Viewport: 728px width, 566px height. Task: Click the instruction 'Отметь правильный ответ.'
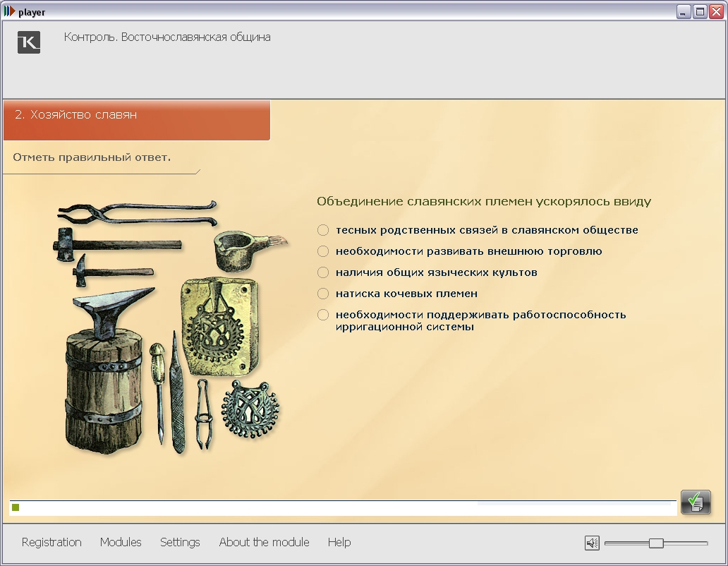coord(92,157)
